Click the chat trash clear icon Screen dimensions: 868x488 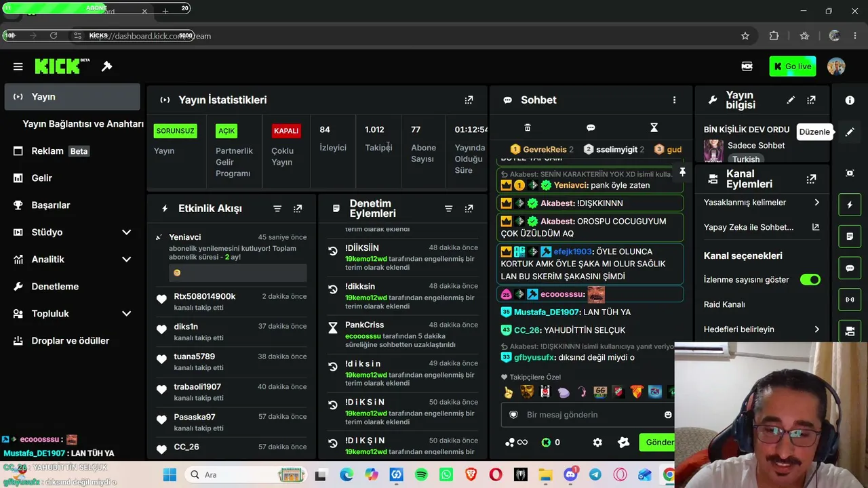tap(528, 127)
